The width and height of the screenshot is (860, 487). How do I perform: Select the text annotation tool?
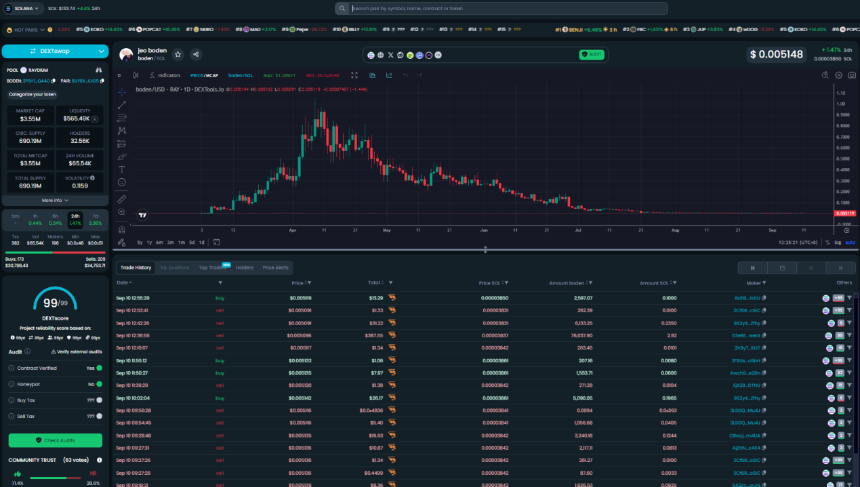tap(122, 169)
